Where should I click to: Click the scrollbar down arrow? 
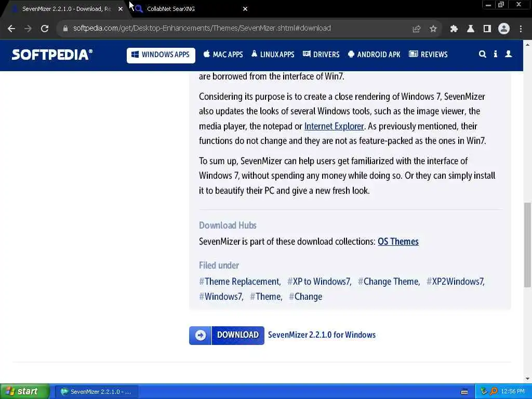point(527,378)
